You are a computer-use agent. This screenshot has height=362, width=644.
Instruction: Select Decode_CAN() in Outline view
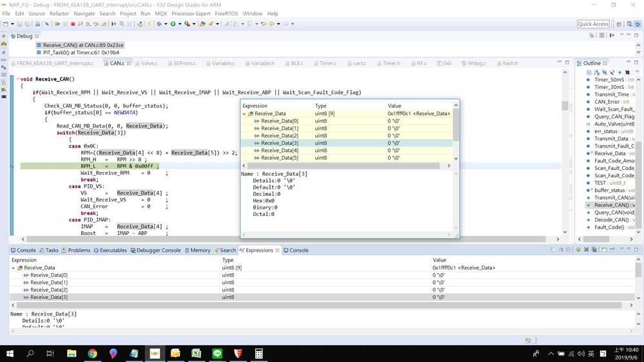click(x=610, y=220)
